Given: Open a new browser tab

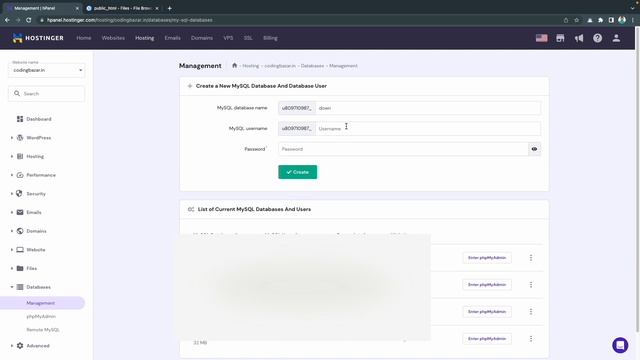Looking at the screenshot, I should (x=169, y=8).
